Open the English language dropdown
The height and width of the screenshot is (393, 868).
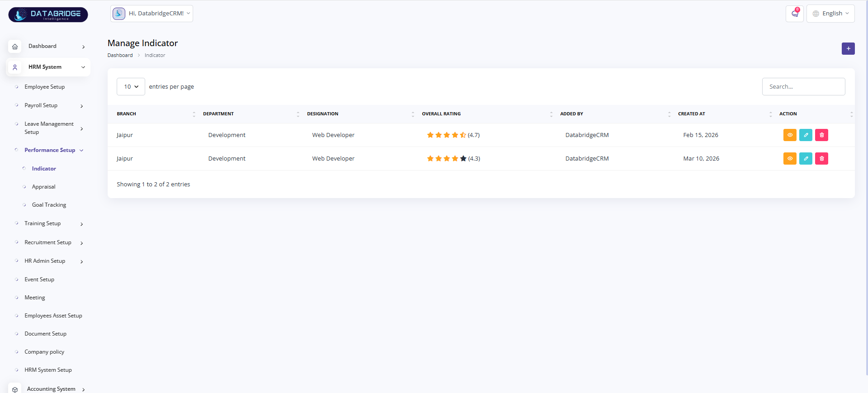click(x=830, y=14)
